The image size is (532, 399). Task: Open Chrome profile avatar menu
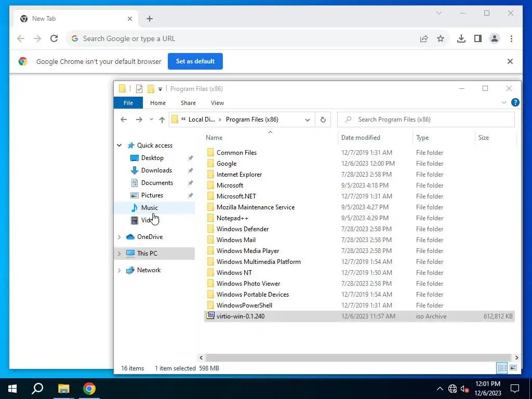click(x=495, y=38)
